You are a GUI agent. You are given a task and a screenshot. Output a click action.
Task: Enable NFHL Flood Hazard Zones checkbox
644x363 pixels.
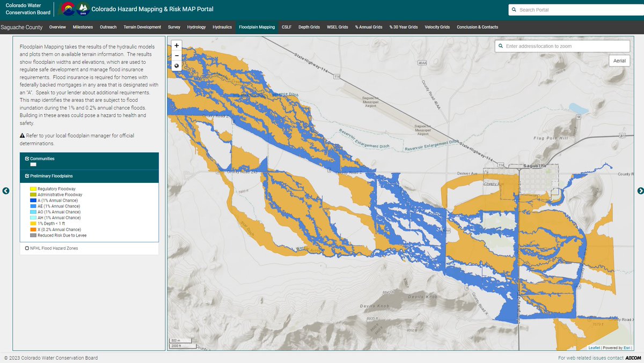pyautogui.click(x=27, y=248)
